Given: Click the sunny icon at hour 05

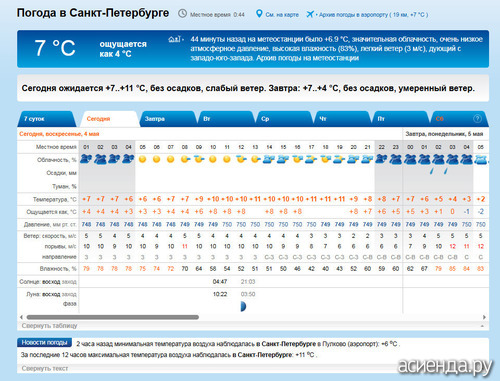Looking at the screenshot, I should (142, 159).
